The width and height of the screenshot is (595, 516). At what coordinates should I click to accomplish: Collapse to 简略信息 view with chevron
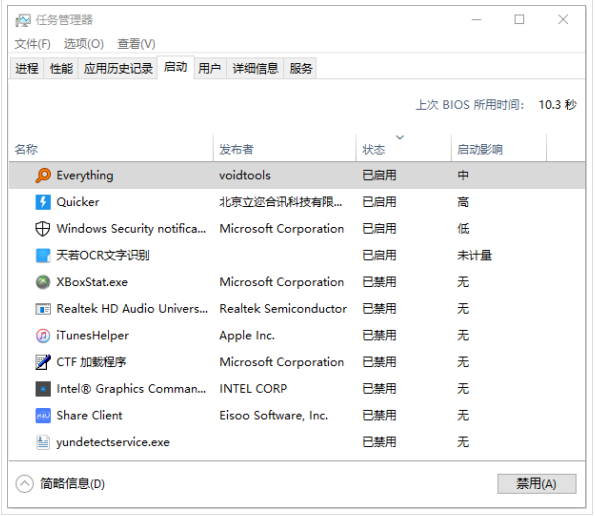pyautogui.click(x=25, y=484)
